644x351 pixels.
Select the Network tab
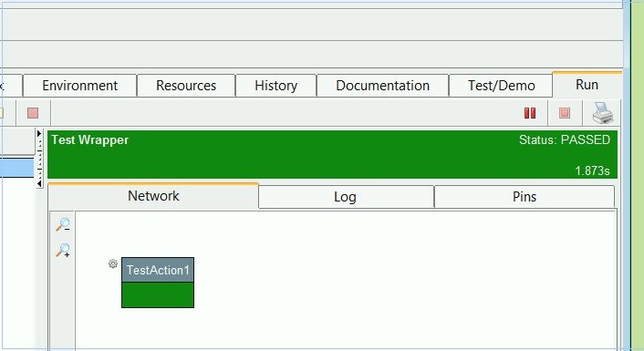coord(153,196)
